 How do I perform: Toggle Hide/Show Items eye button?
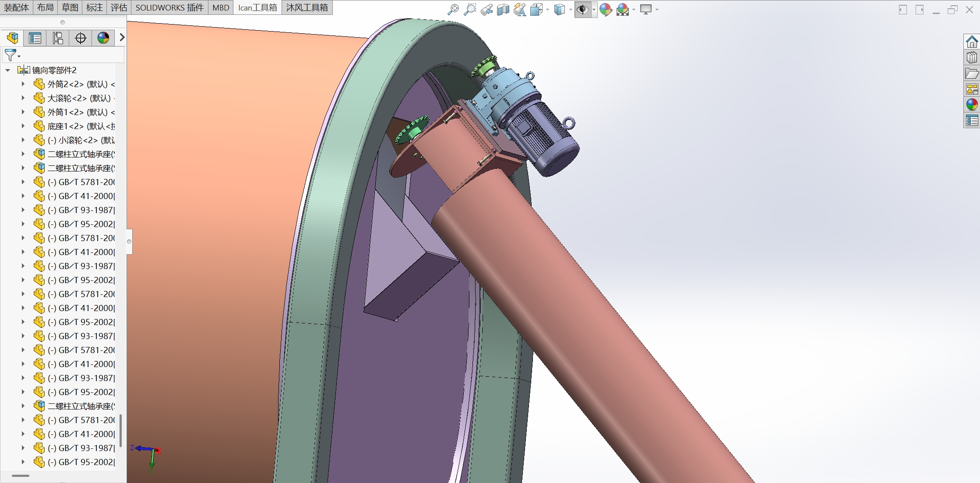tap(582, 9)
